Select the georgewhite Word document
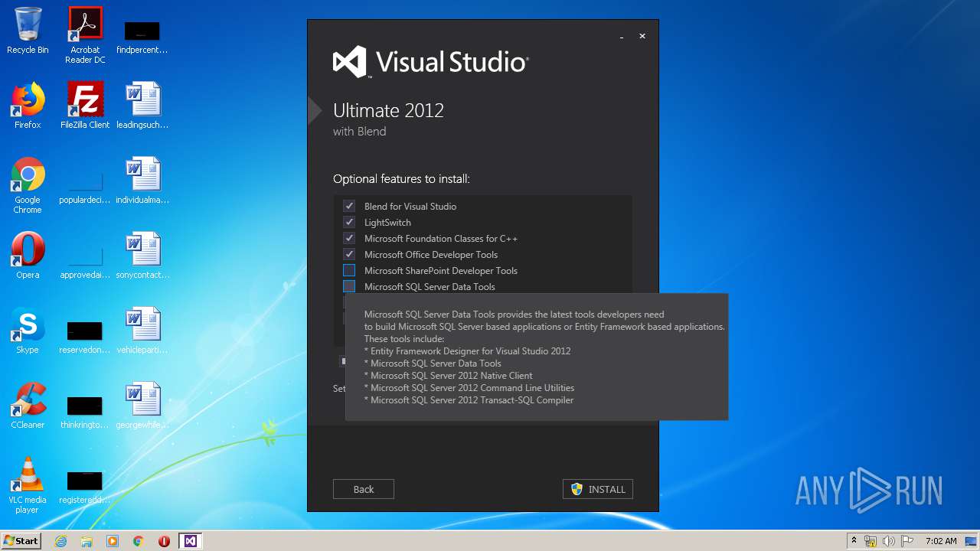Viewport: 980px width, 551px height. (x=142, y=406)
